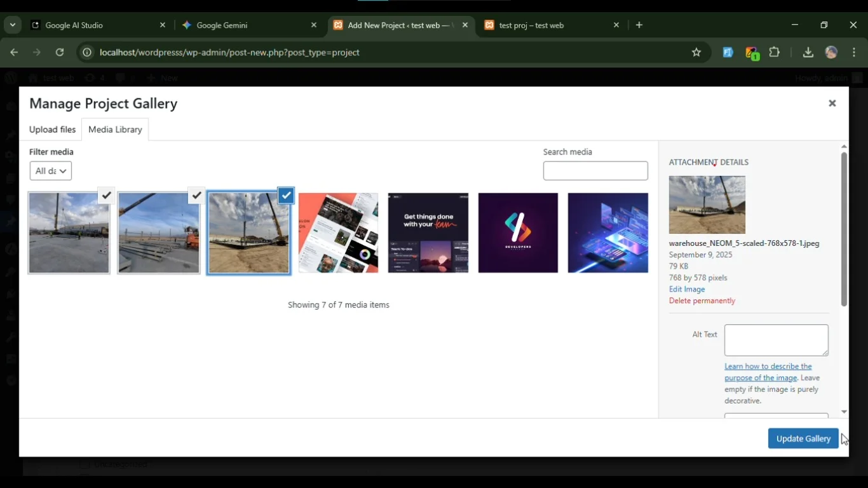The height and width of the screenshot is (488, 868).
Task: Close the 'test proj' browser tab
Action: [616, 25]
